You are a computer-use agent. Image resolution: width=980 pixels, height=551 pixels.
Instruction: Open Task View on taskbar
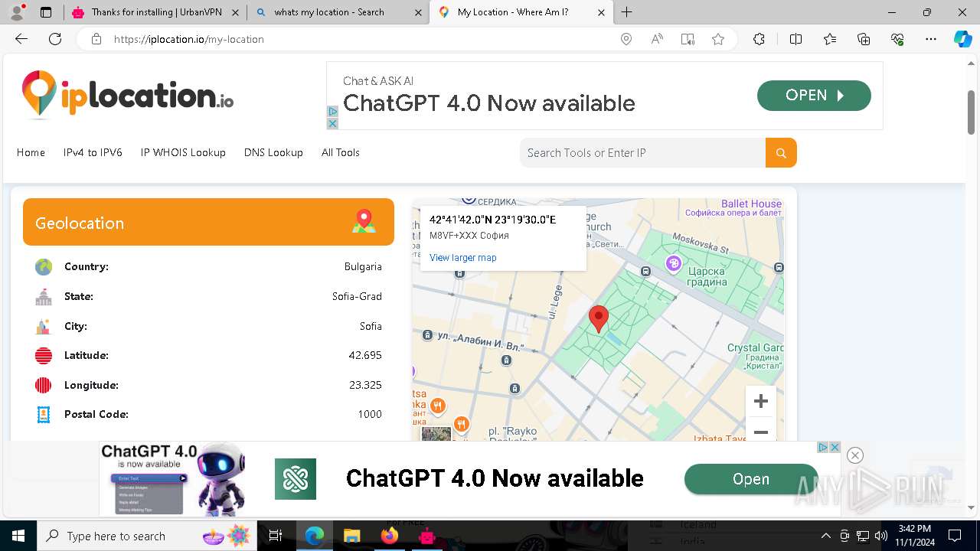[x=276, y=536]
